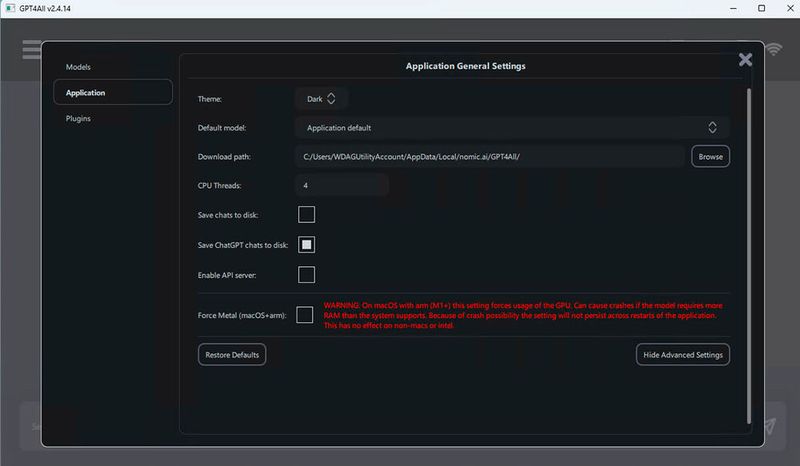Click the GPT4All app icon in title bar

pyautogui.click(x=10, y=8)
